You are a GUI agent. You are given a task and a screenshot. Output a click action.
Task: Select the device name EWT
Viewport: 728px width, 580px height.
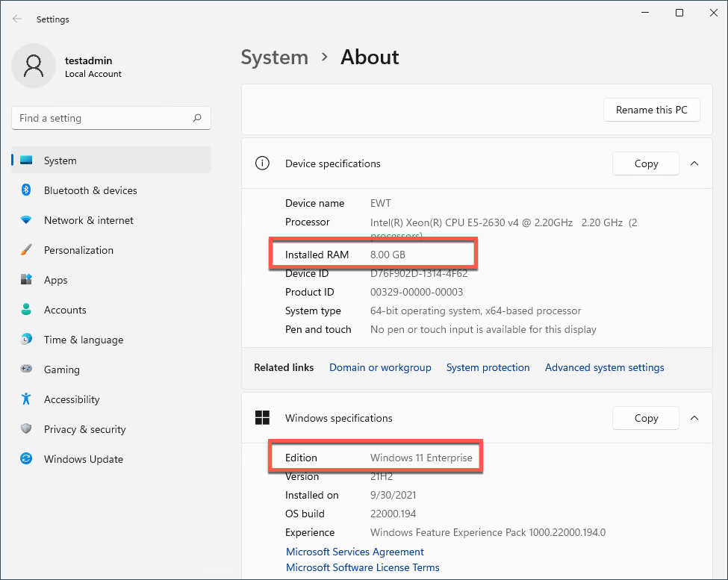tap(380, 203)
